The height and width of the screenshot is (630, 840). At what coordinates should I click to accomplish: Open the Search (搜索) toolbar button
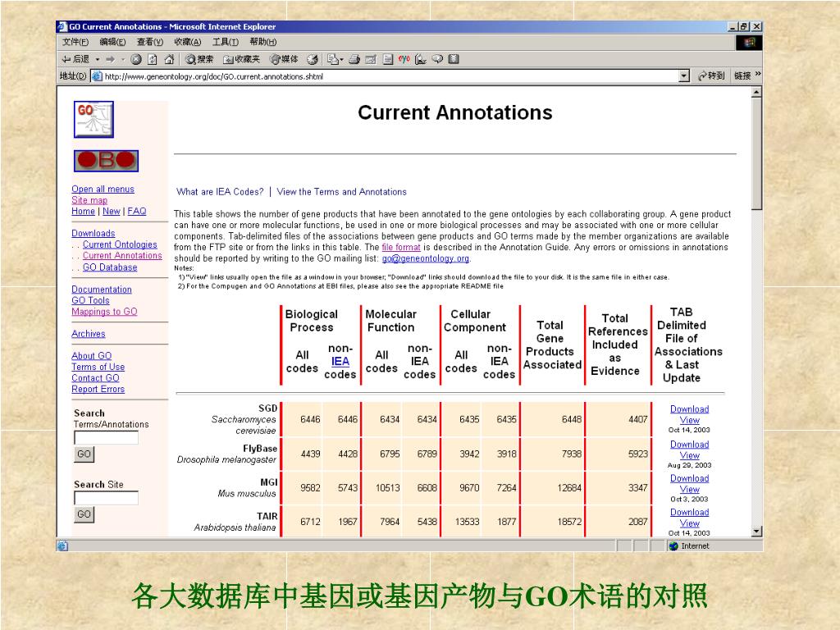199,59
